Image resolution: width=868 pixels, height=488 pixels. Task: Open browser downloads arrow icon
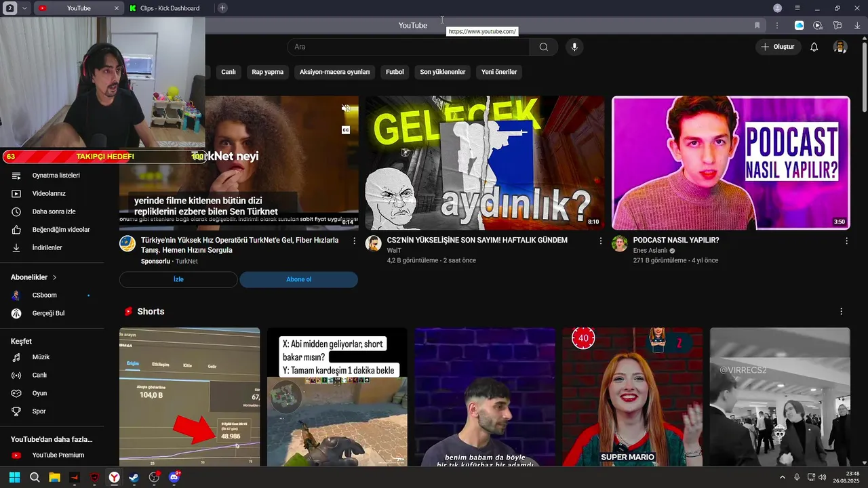857,25
